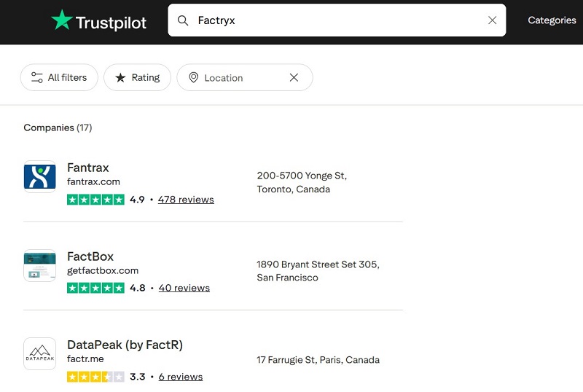The image size is (583, 392).
Task: Click the Location filter input
Action: click(x=240, y=78)
